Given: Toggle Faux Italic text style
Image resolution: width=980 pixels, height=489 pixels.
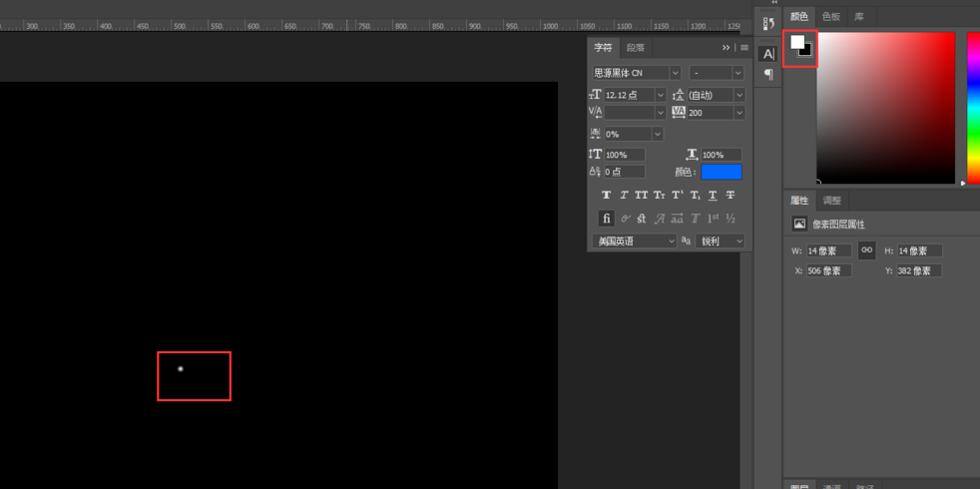Looking at the screenshot, I should pyautogui.click(x=624, y=196).
